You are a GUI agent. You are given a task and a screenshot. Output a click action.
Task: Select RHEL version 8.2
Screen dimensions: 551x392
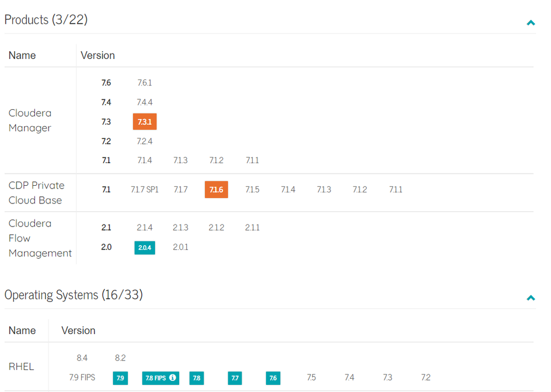click(120, 358)
